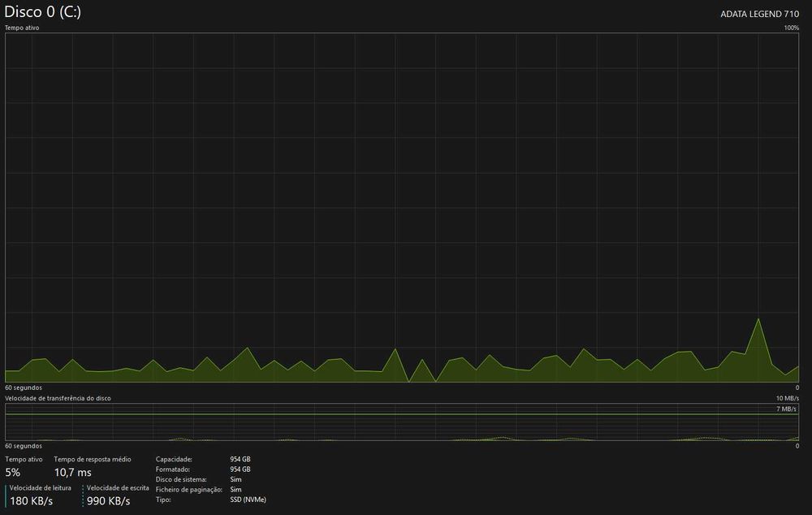Click inside the active time usage graph
Viewport: 812px width, 515px height.
point(402,208)
